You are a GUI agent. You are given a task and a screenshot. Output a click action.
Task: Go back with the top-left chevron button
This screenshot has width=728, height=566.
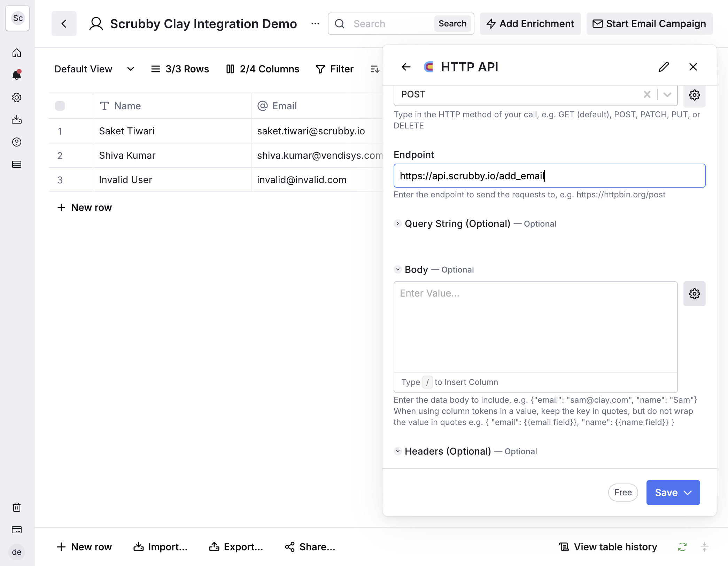[x=64, y=24]
